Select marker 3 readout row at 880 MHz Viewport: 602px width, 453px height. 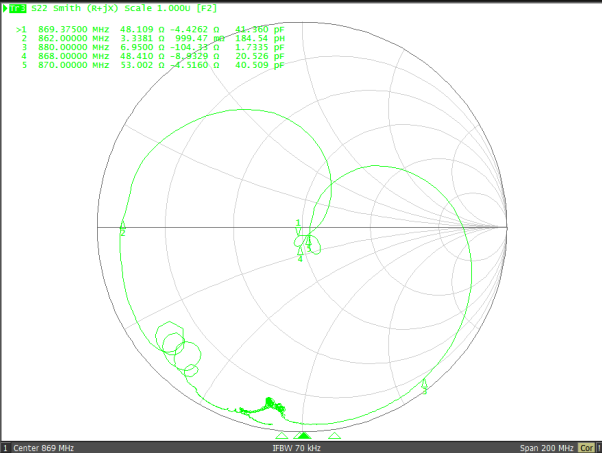150,48
